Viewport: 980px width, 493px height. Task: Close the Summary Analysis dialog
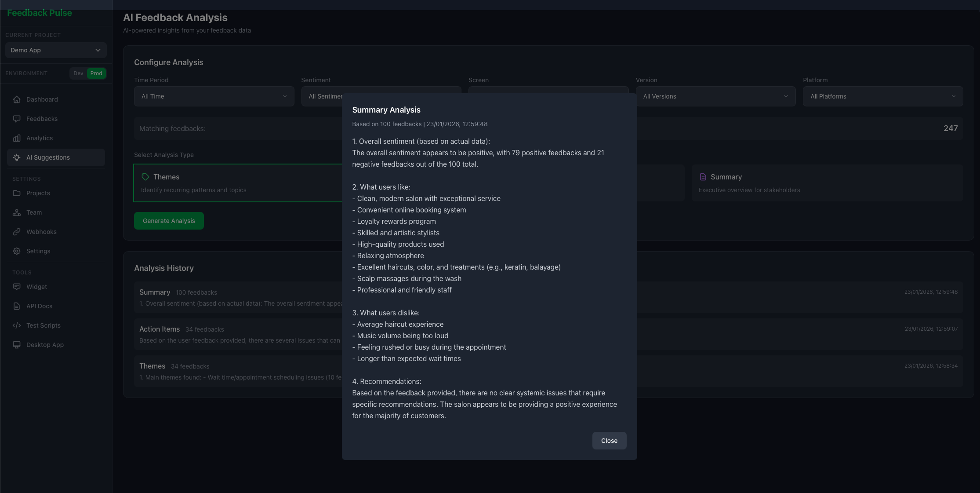coord(609,440)
